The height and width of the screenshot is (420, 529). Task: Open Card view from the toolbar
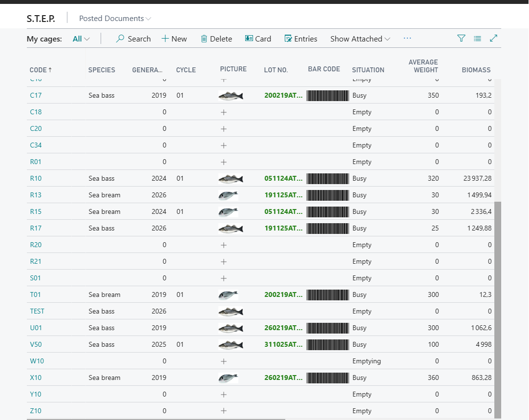[258, 39]
